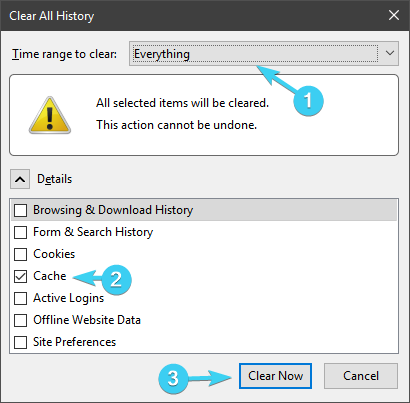
Task: Click the Cancel button
Action: tap(361, 376)
